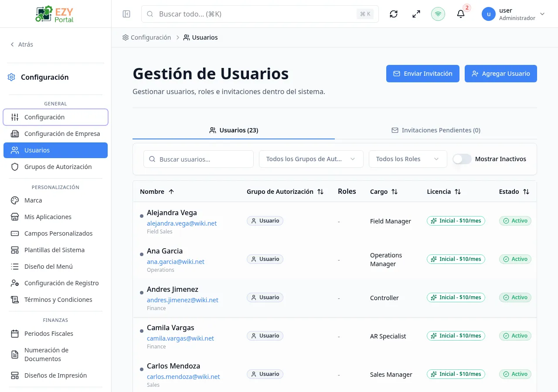Viewport: 558px width, 392px height.
Task: Click the Plantillas del Sistema icon
Action: pos(15,250)
